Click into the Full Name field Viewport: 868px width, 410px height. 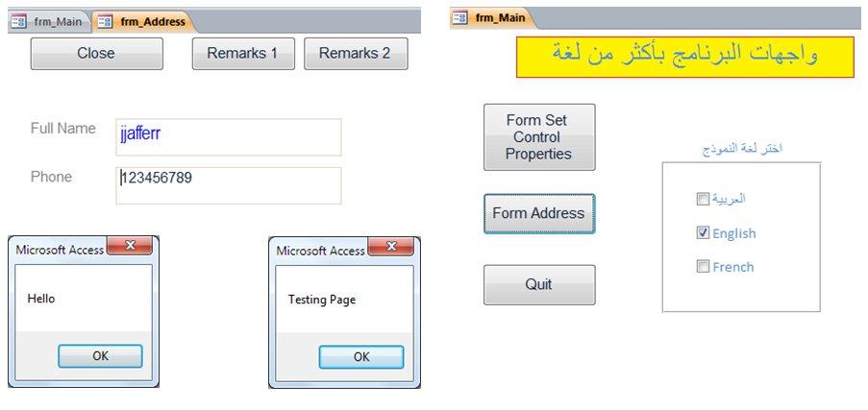click(x=229, y=137)
